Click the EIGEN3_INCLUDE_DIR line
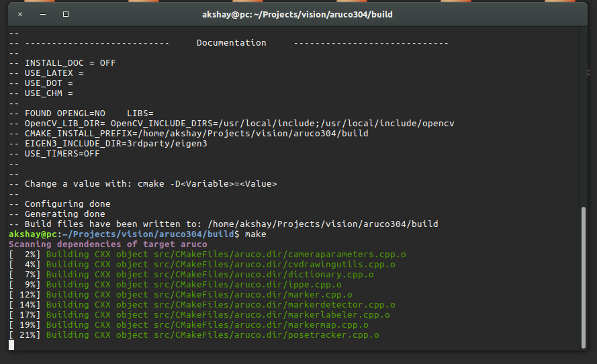The image size is (597, 364). [x=108, y=144]
